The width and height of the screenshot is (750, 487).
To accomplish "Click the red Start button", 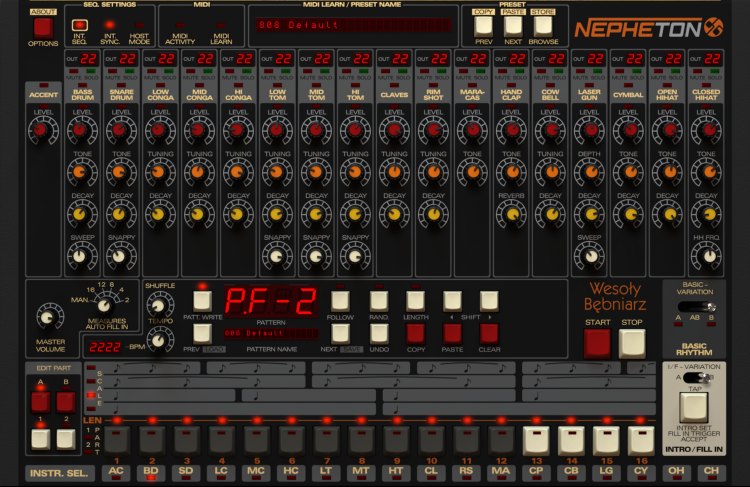I will (x=597, y=343).
